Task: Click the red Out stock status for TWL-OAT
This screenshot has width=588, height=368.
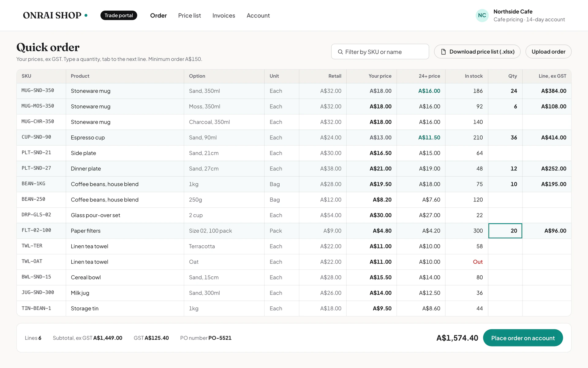Action: [x=478, y=262]
